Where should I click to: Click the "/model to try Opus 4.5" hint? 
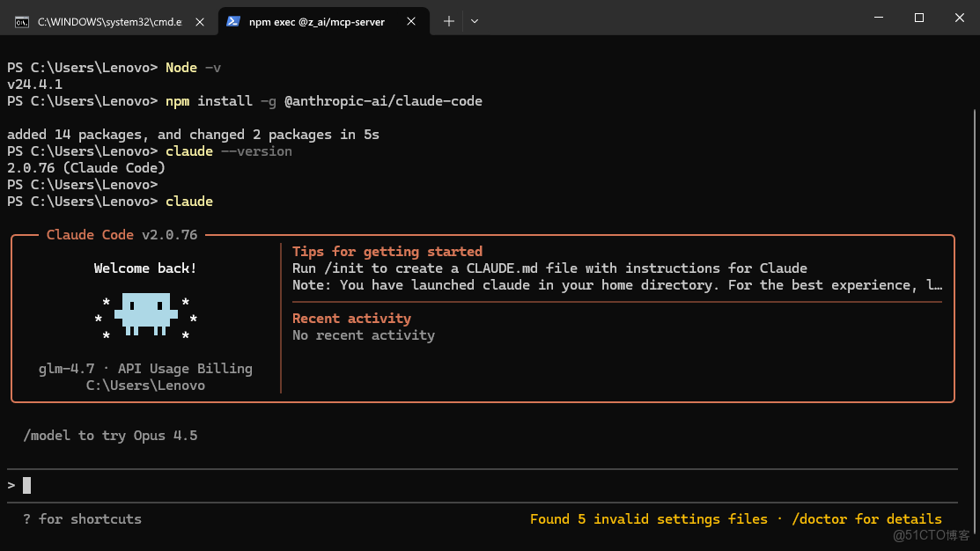point(111,436)
